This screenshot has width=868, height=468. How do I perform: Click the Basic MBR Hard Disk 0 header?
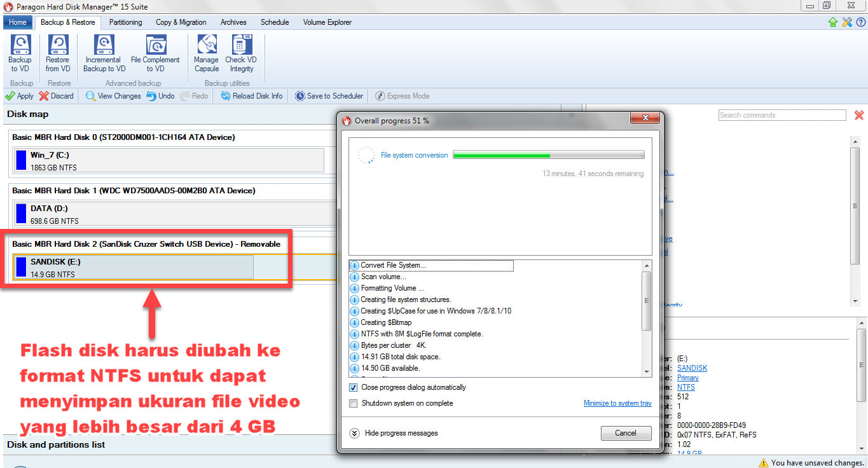pyautogui.click(x=123, y=137)
